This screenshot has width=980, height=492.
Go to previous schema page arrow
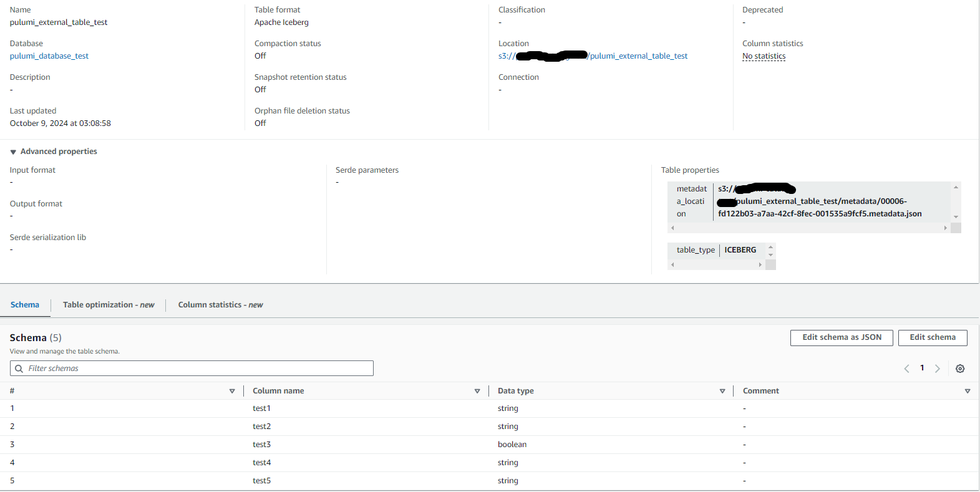click(x=906, y=369)
